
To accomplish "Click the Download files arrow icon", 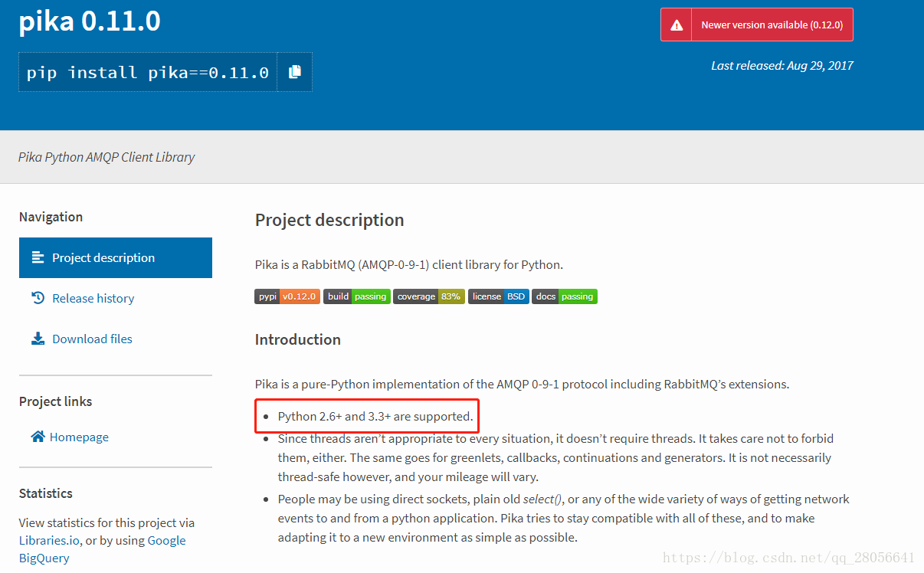I will pyautogui.click(x=38, y=339).
